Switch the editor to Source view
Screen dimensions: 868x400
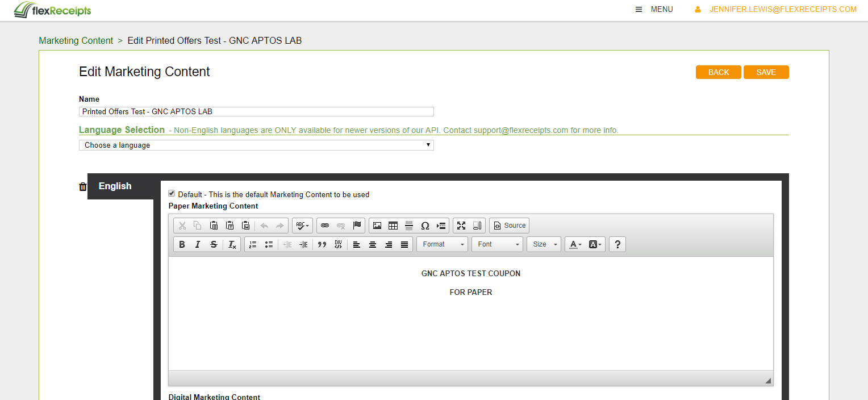point(509,226)
